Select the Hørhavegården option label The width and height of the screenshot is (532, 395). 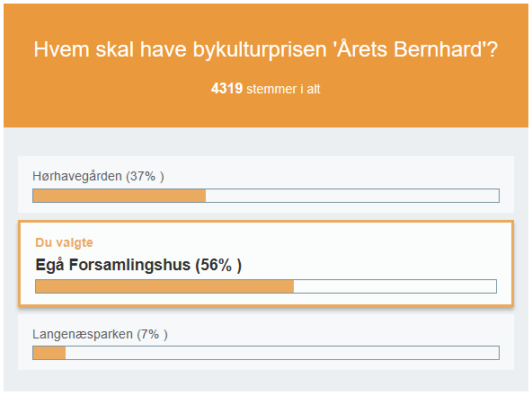tap(77, 176)
